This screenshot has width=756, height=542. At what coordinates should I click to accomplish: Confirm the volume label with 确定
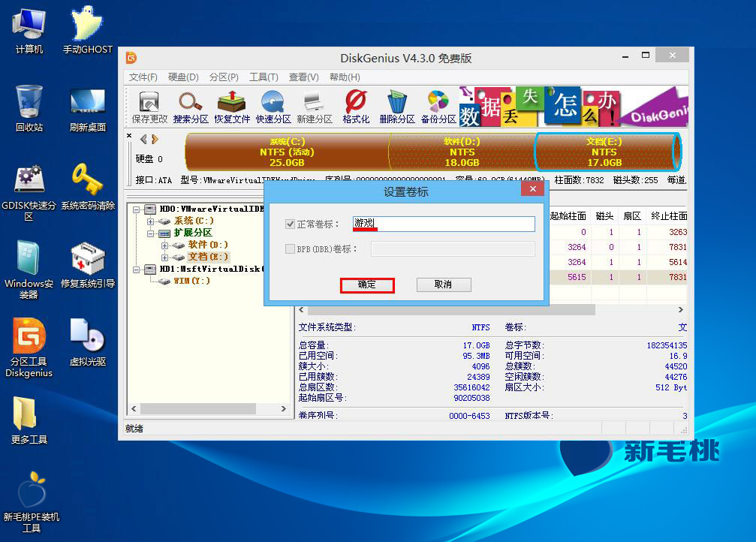[x=367, y=285]
